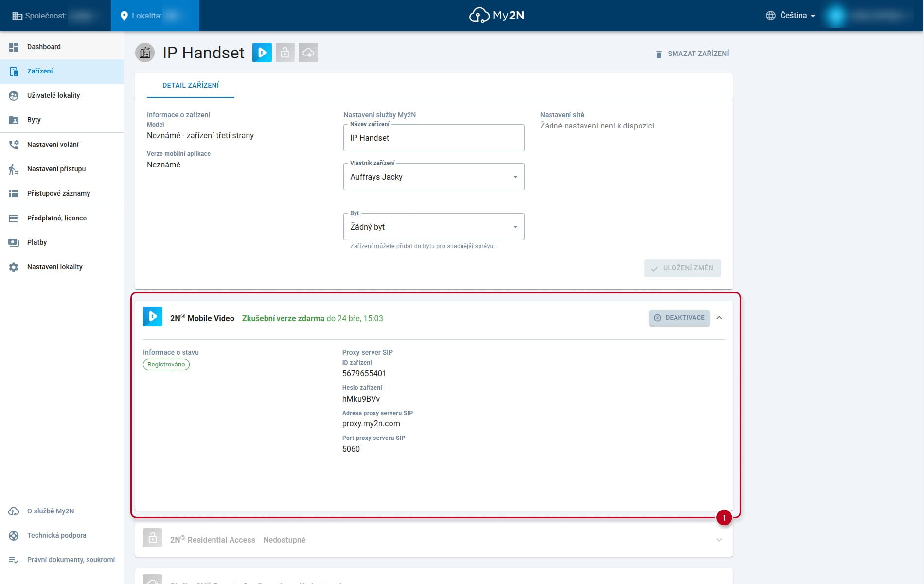The width and height of the screenshot is (924, 584).
Task: Click the Platby payments icon
Action: point(14,242)
